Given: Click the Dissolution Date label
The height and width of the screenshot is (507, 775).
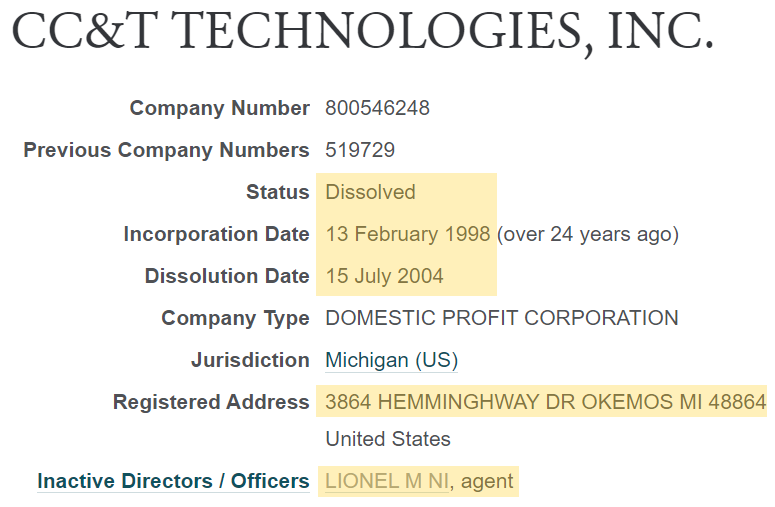Looking at the screenshot, I should [227, 276].
